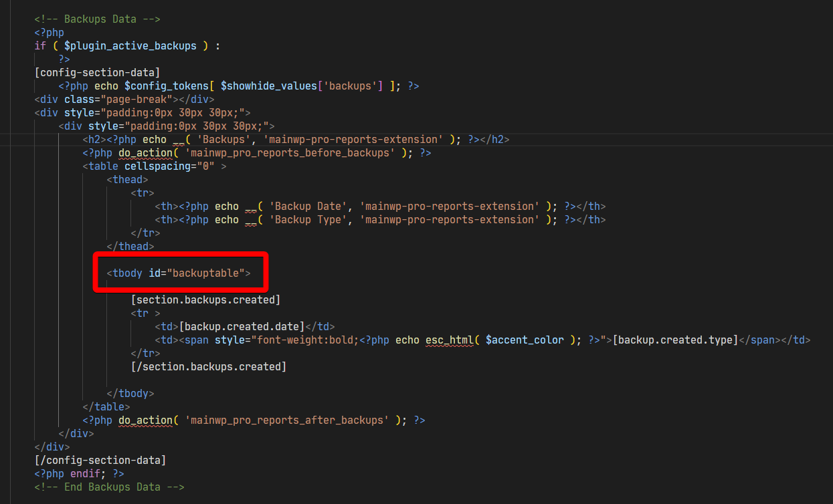Click the 'page-break' class value
833x504 pixels.
(x=136, y=99)
